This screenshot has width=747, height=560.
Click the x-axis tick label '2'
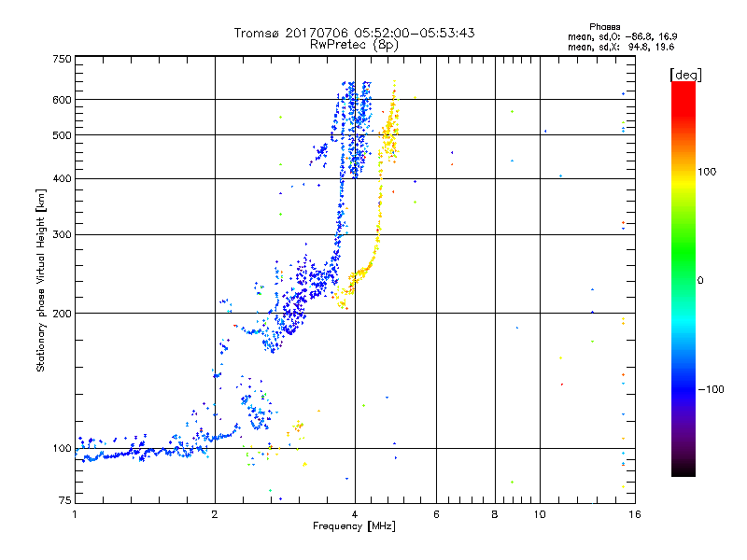tap(215, 514)
